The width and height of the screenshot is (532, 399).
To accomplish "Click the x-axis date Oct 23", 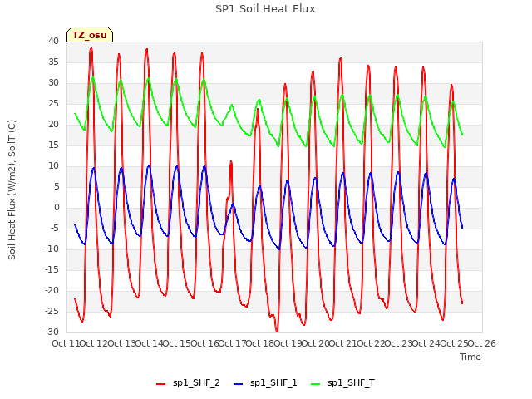I will click(399, 343).
